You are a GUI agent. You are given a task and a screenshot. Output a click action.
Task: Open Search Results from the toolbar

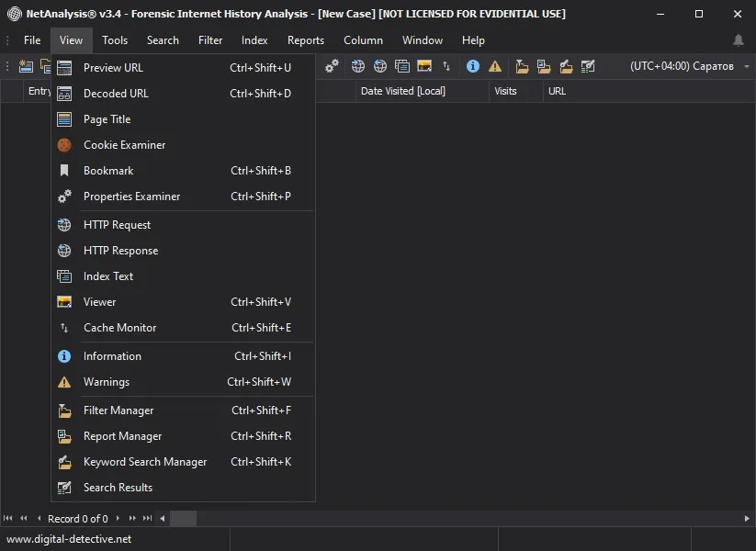tap(588, 66)
